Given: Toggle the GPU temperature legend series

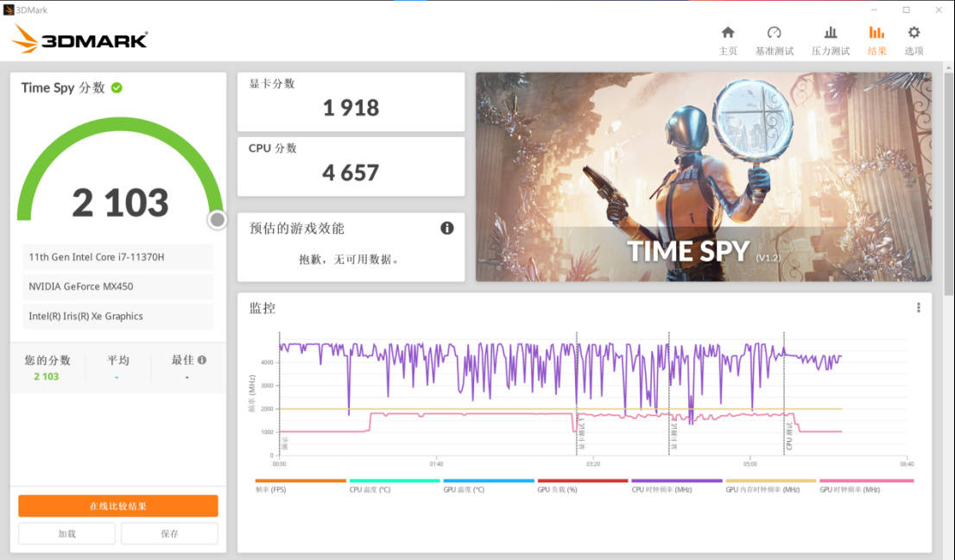Looking at the screenshot, I should pos(489,486).
